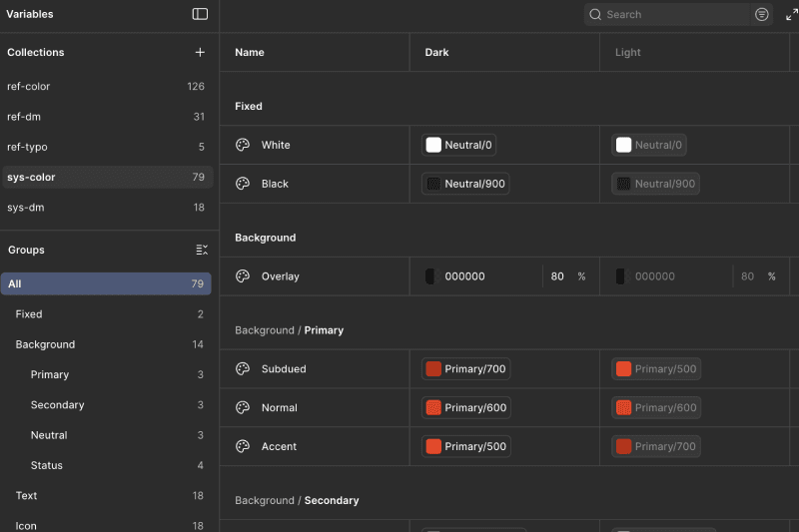This screenshot has height=532, width=799.
Task: Edit Overlay Dark opacity 80 value
Action: click(557, 276)
